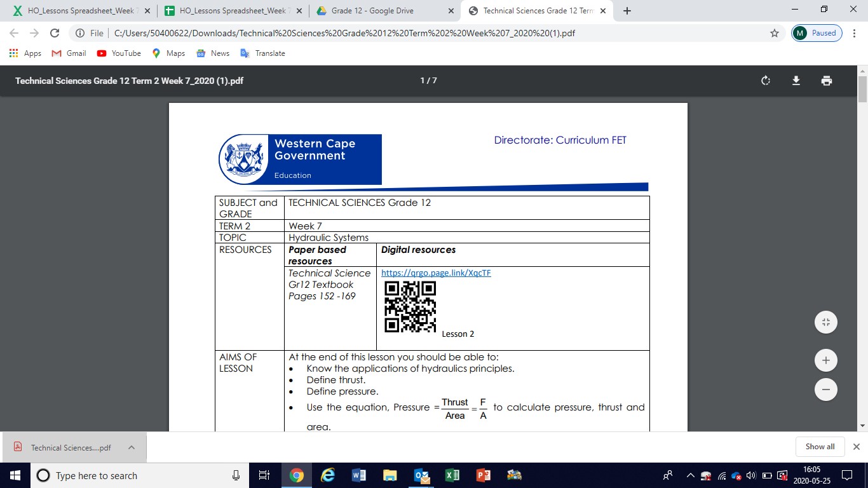The width and height of the screenshot is (868, 488).
Task: Click the battery tray icon
Action: pos(767,475)
